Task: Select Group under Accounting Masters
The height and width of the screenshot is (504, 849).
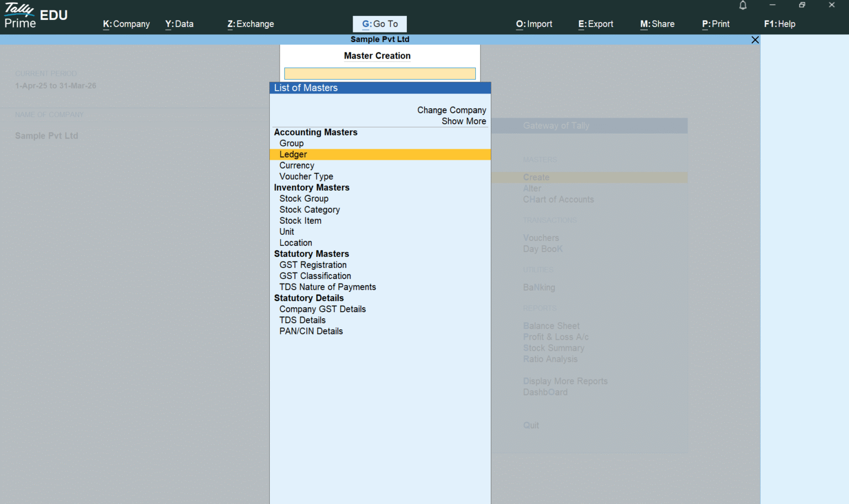Action: point(291,143)
